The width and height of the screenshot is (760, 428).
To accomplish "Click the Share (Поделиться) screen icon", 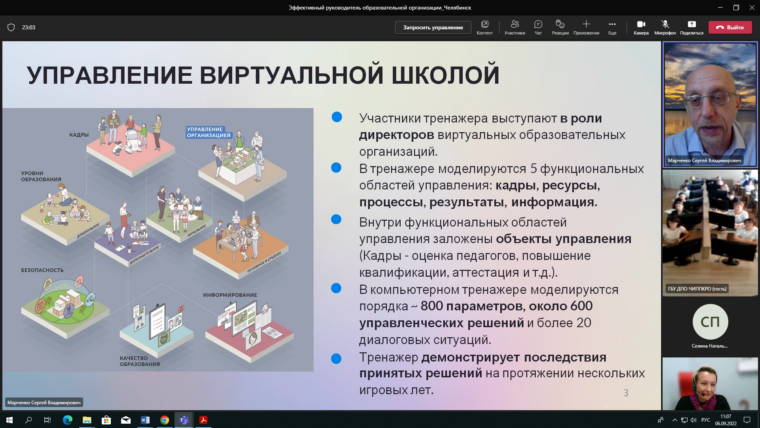I will pos(691,27).
